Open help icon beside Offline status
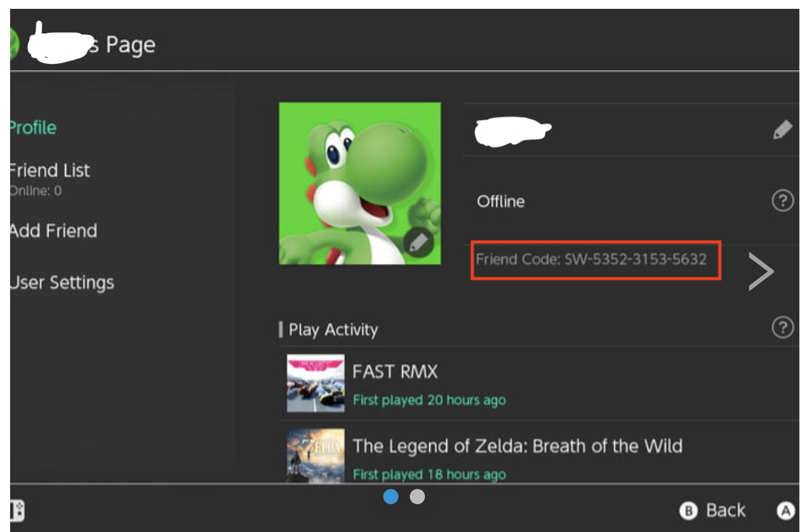Screen dimensions: 812x532 point(782,202)
